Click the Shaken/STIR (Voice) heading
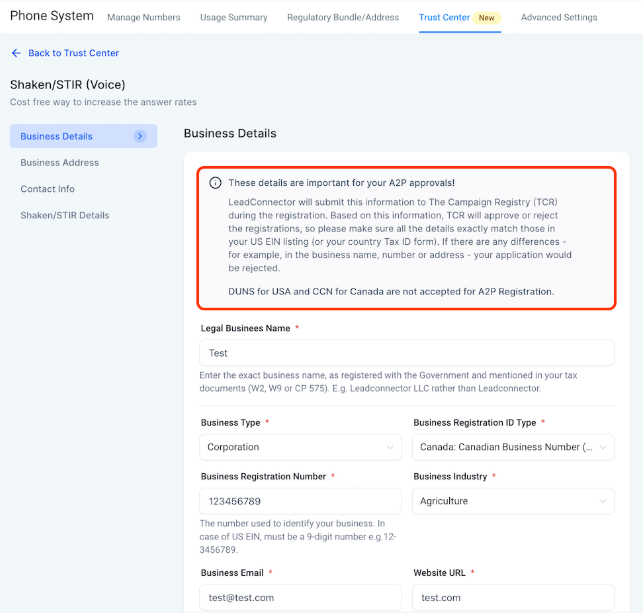This screenshot has width=643, height=613. tap(68, 84)
